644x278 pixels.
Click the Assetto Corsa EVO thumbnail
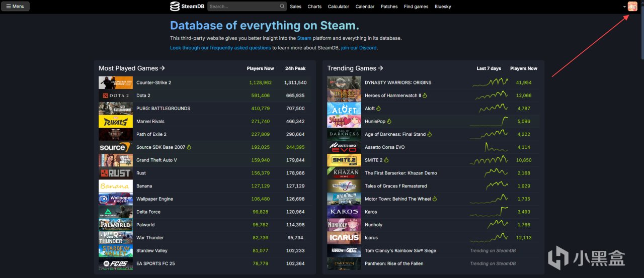[344, 147]
